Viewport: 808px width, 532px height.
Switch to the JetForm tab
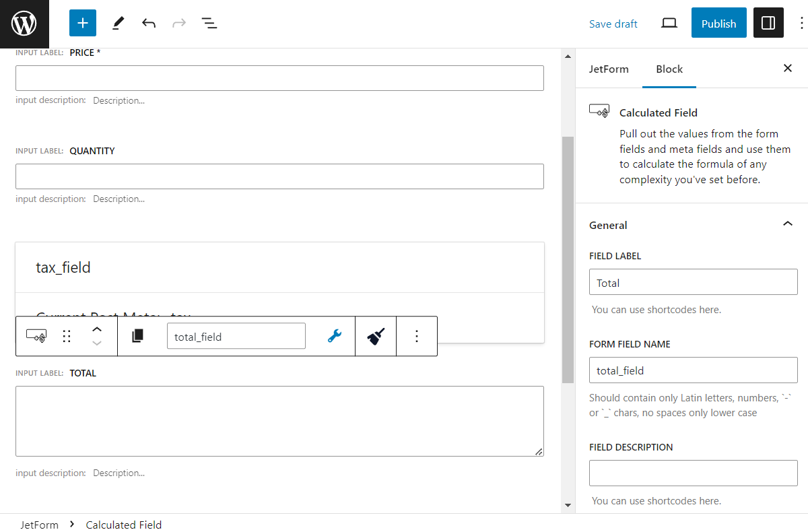(609, 69)
